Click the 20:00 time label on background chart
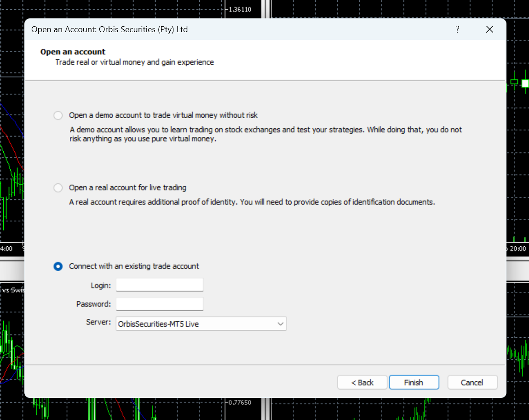Viewport: 529px width, 420px height. tap(518, 249)
